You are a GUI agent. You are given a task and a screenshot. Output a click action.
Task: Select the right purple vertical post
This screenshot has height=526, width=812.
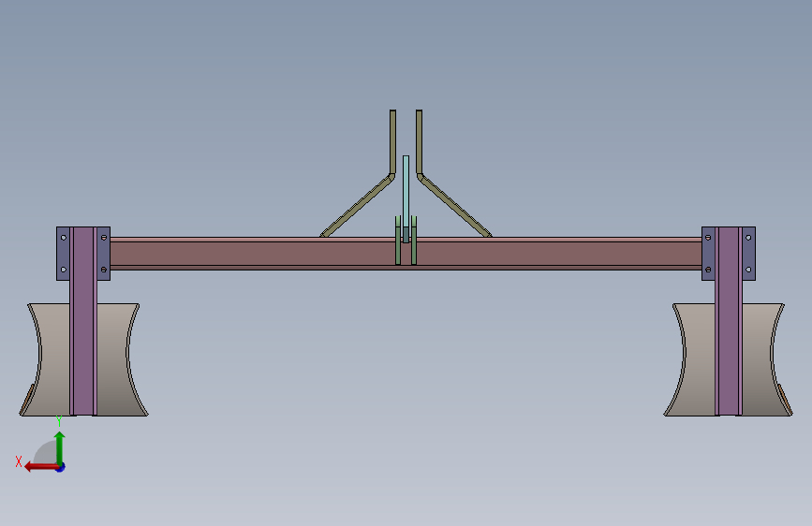(x=729, y=321)
